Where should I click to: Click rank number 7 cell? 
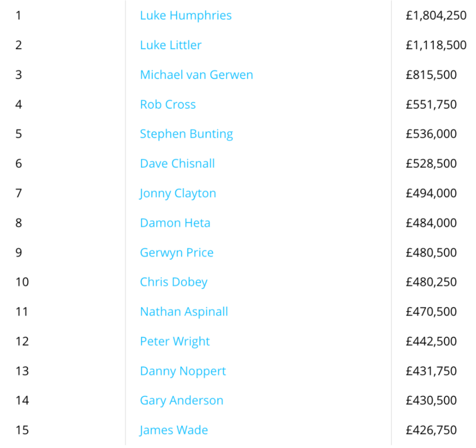[x=18, y=193]
